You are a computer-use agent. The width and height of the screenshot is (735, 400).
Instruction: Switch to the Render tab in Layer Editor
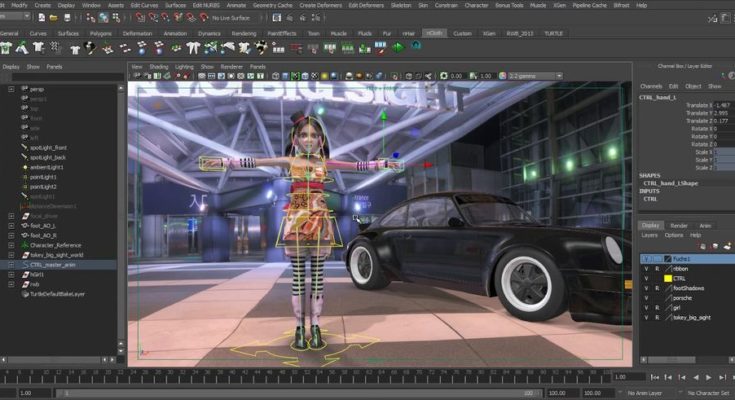click(679, 226)
